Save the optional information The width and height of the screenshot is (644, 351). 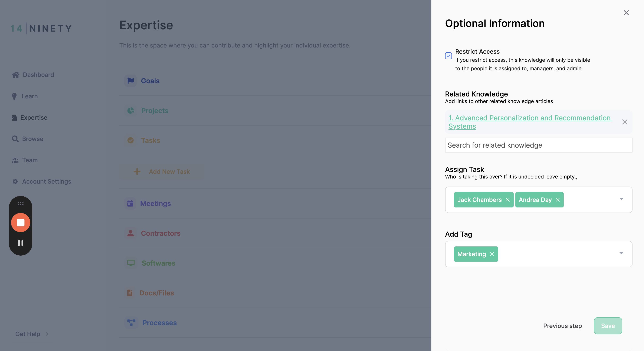(608, 326)
